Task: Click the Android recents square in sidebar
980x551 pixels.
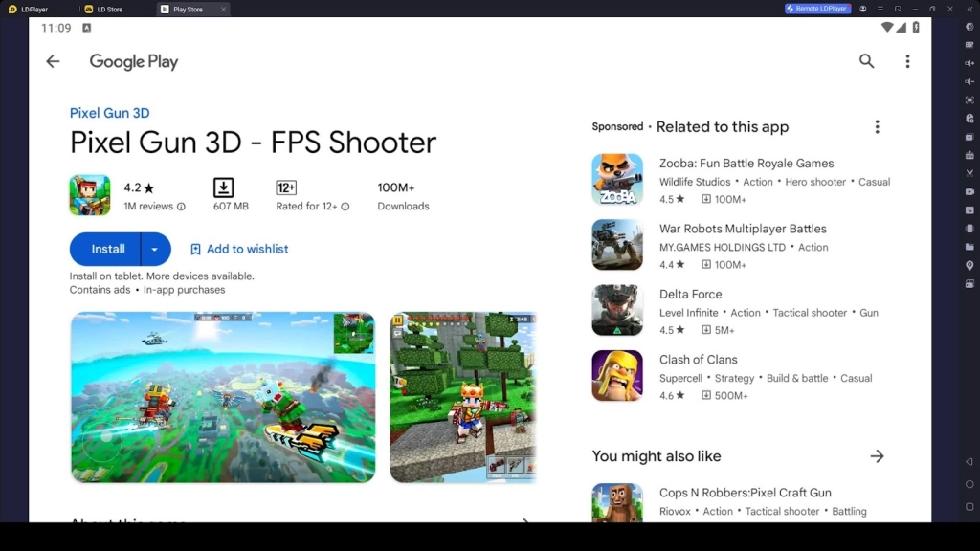Action: coord(969,507)
